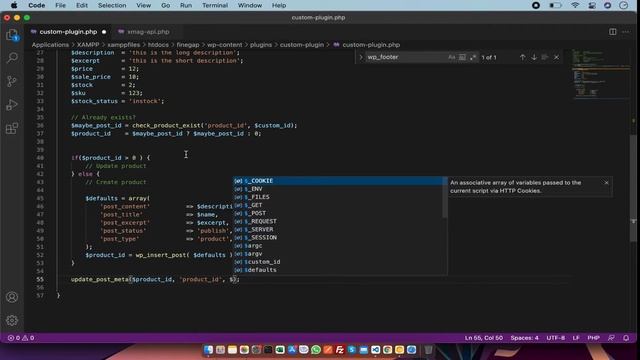Click the htdocs breadcrumb
This screenshot has width=640, height=360.
point(158,45)
